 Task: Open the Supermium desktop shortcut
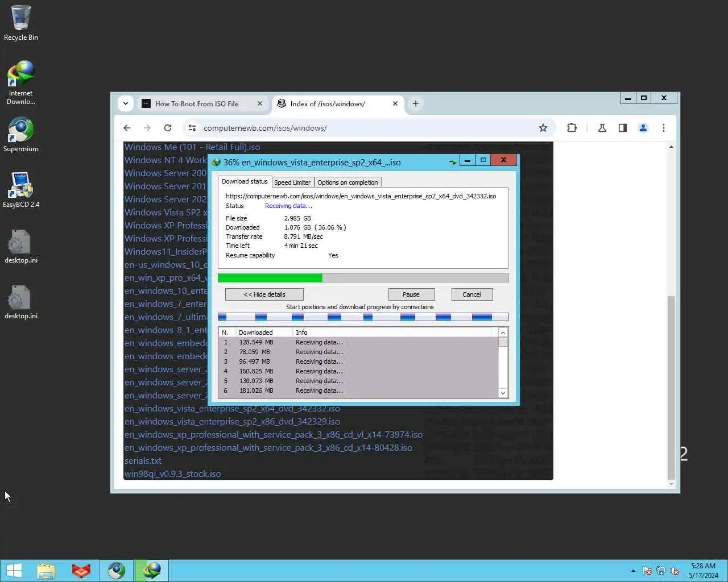point(21,135)
